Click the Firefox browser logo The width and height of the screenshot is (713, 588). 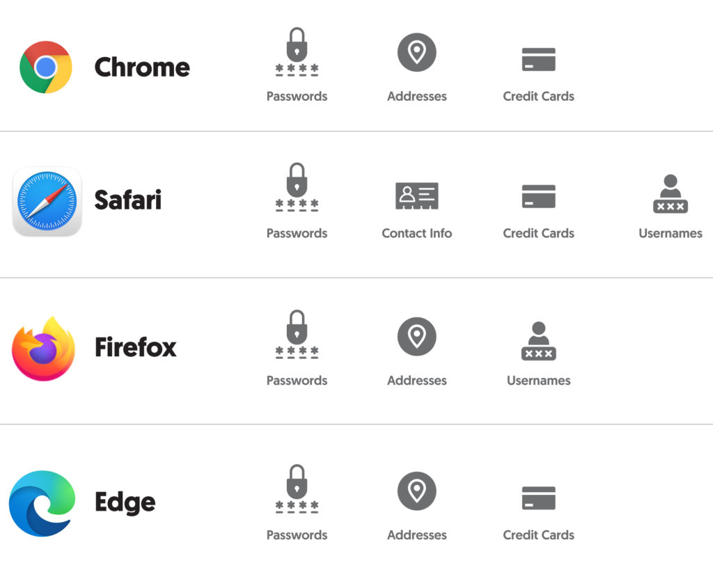pos(43,349)
